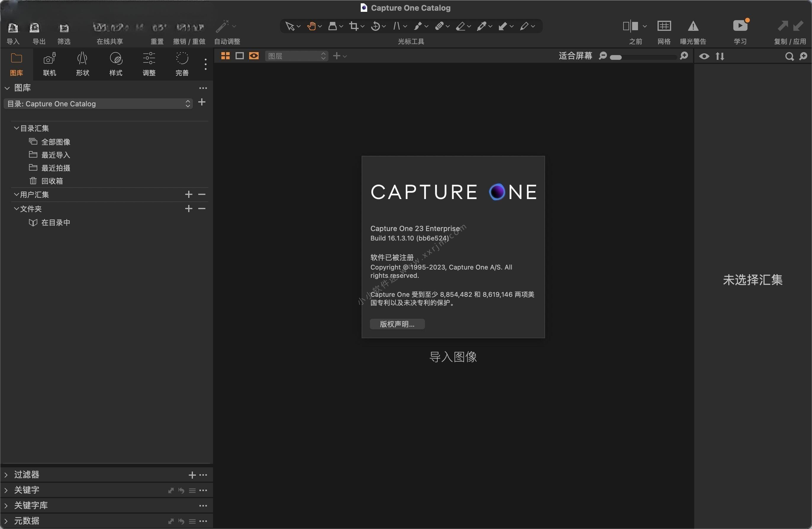Image resolution: width=812 pixels, height=529 pixels.
Task: Toggle the browser eye visibility icon
Action: pyautogui.click(x=704, y=56)
